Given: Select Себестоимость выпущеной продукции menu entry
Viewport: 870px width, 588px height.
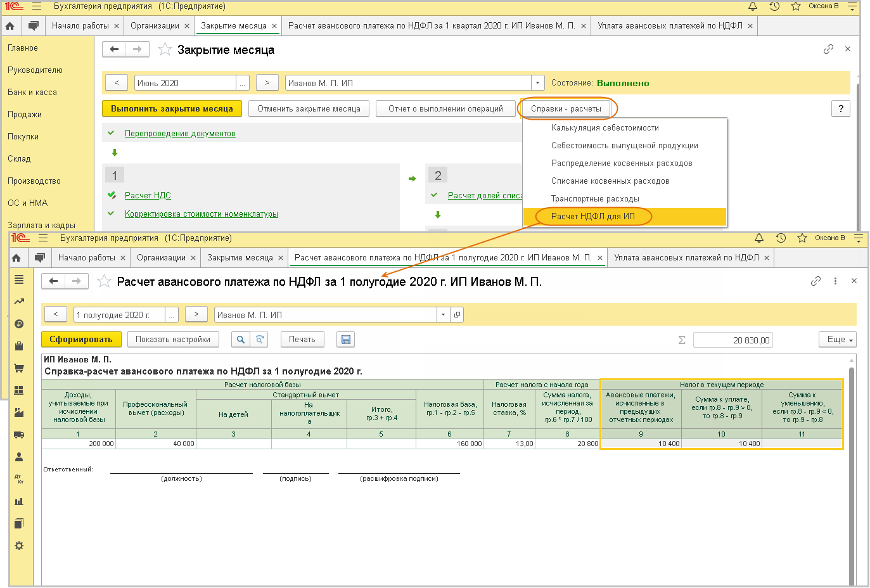Looking at the screenshot, I should coord(625,146).
